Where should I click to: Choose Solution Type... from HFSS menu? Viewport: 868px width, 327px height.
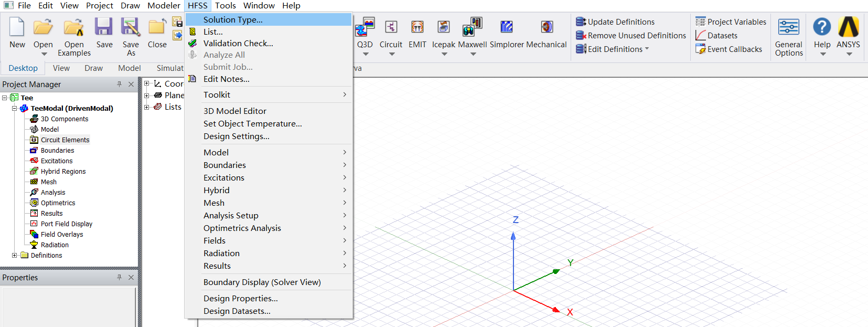click(269, 19)
